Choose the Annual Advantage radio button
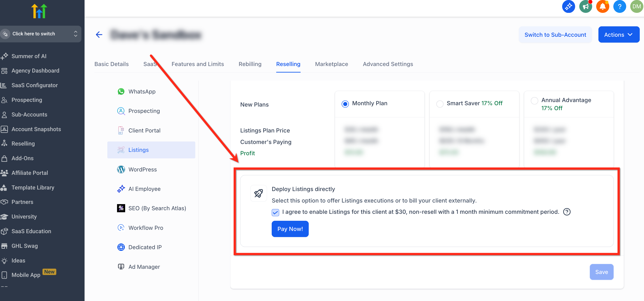Image resolution: width=644 pixels, height=301 pixels. [x=534, y=101]
